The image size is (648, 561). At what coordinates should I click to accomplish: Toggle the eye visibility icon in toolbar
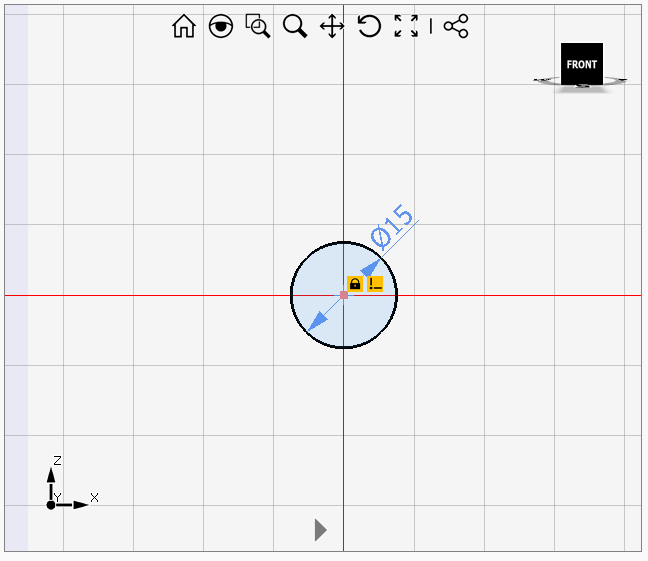pyautogui.click(x=221, y=27)
